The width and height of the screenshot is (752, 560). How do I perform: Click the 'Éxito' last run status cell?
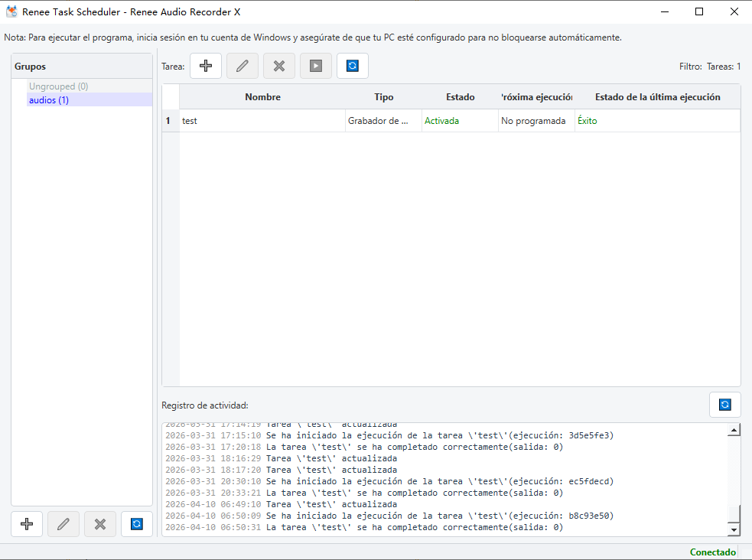coord(657,121)
